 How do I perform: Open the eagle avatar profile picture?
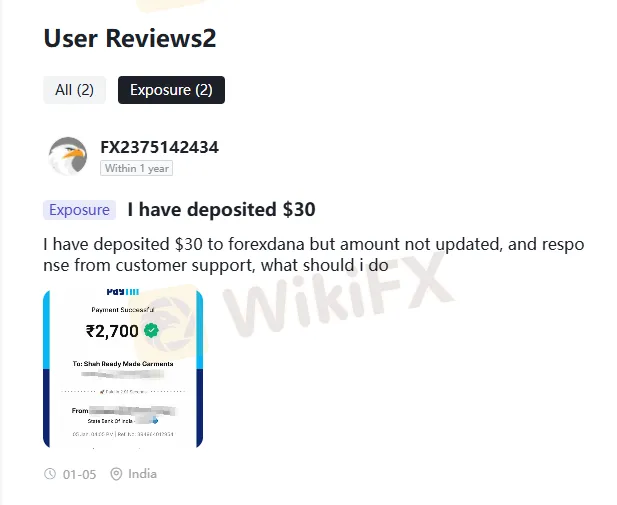tap(68, 156)
